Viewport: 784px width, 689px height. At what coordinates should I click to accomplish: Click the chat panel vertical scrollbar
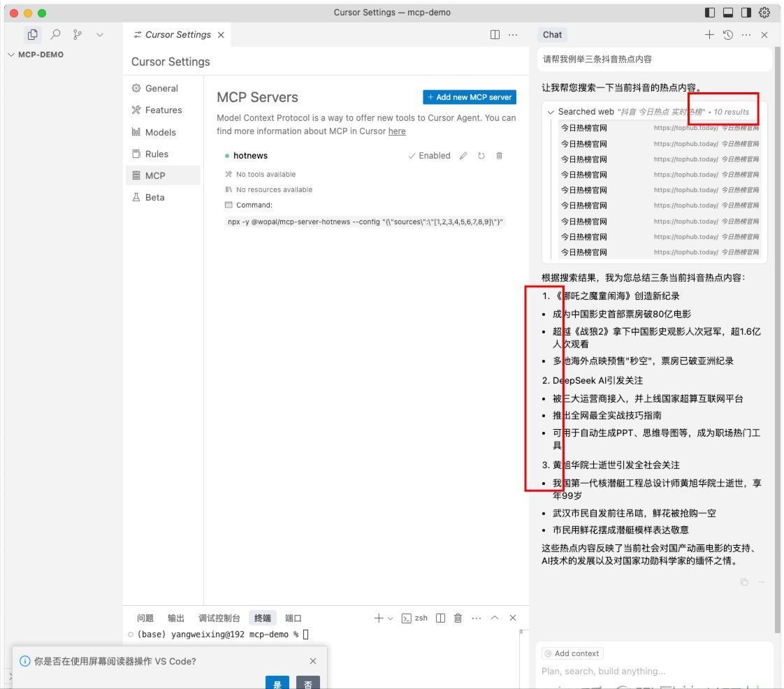coord(777,340)
